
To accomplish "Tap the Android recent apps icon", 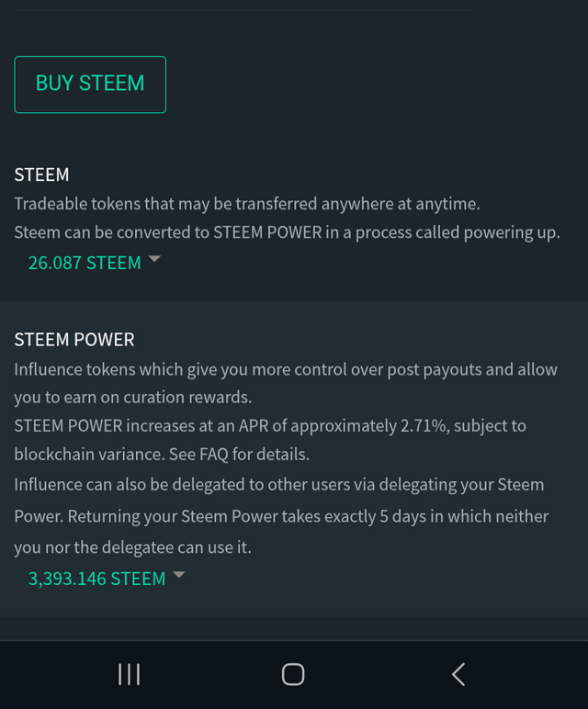I will (129, 674).
